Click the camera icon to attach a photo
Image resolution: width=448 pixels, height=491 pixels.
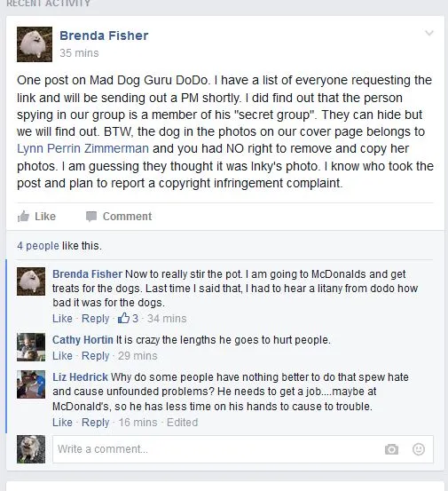[x=391, y=449]
